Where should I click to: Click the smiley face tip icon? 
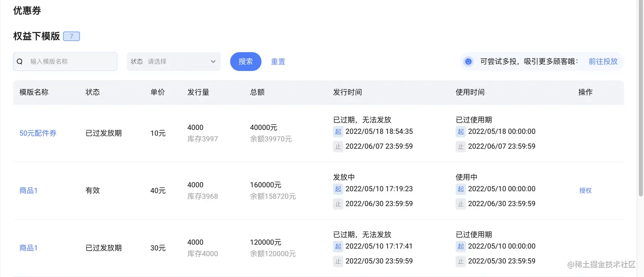469,61
